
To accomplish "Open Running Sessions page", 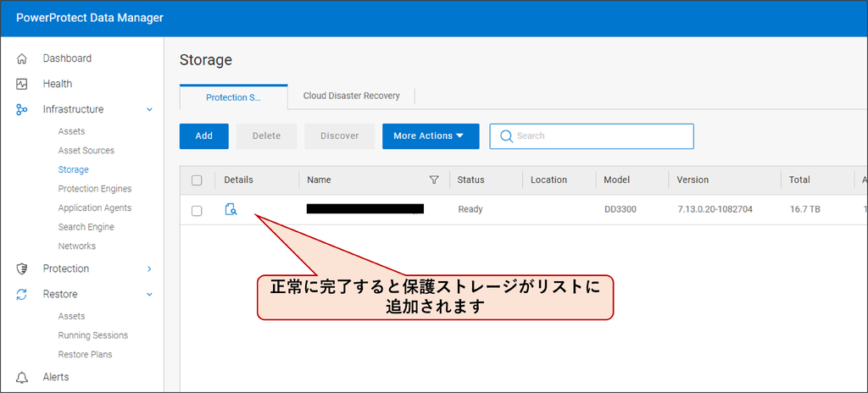I will [x=93, y=335].
